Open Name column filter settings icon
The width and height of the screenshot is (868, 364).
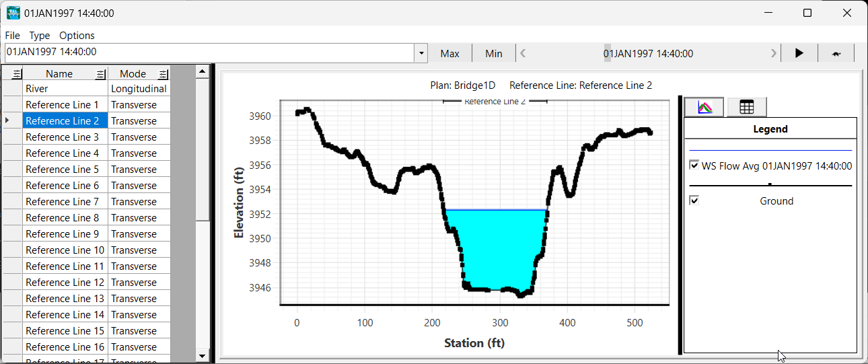pos(100,74)
